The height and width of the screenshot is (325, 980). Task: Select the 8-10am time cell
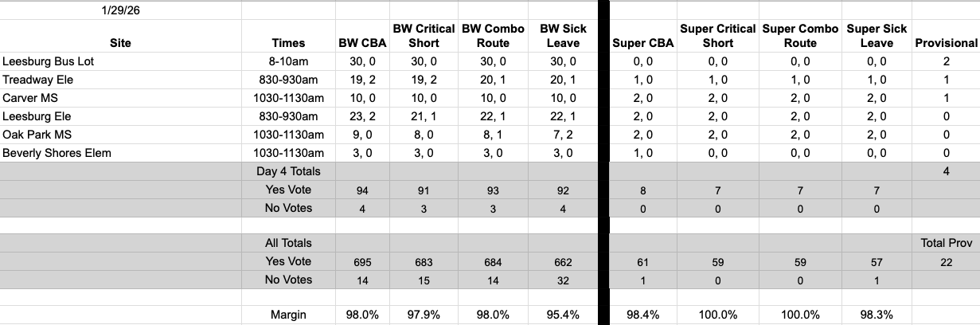pyautogui.click(x=287, y=61)
